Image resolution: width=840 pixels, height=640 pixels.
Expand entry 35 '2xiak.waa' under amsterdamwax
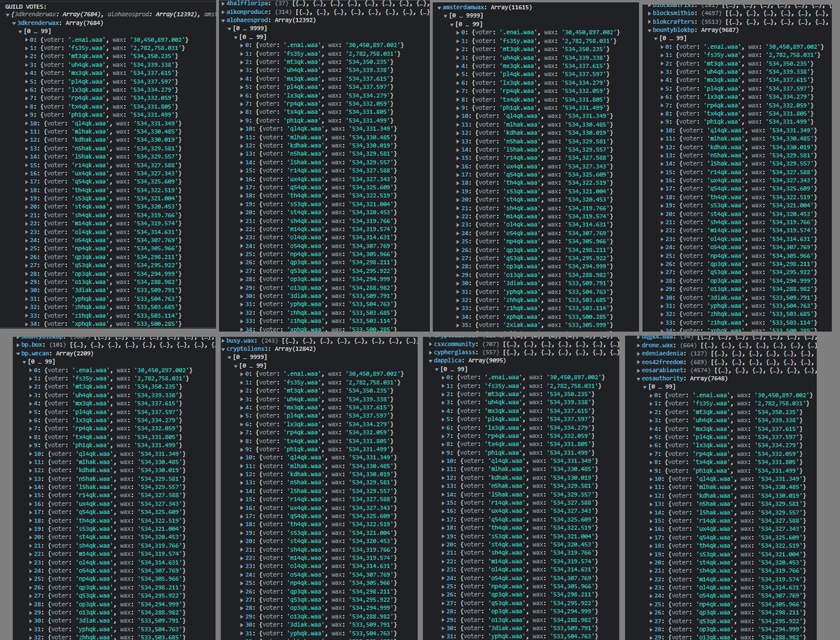(458, 325)
